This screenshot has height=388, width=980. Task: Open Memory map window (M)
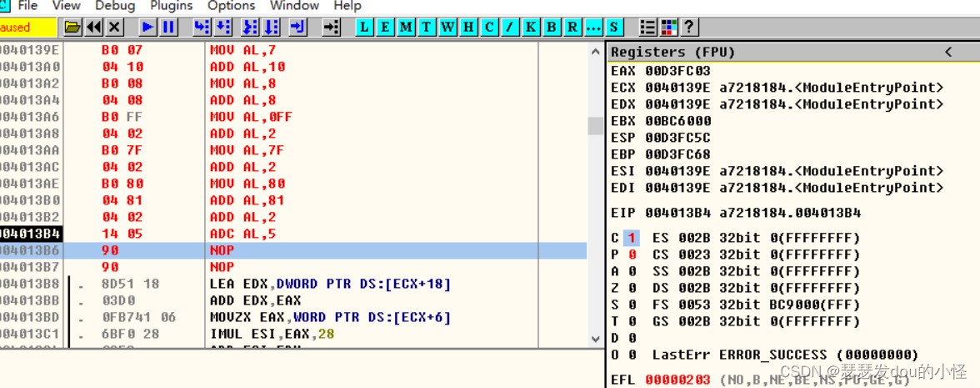tap(406, 27)
